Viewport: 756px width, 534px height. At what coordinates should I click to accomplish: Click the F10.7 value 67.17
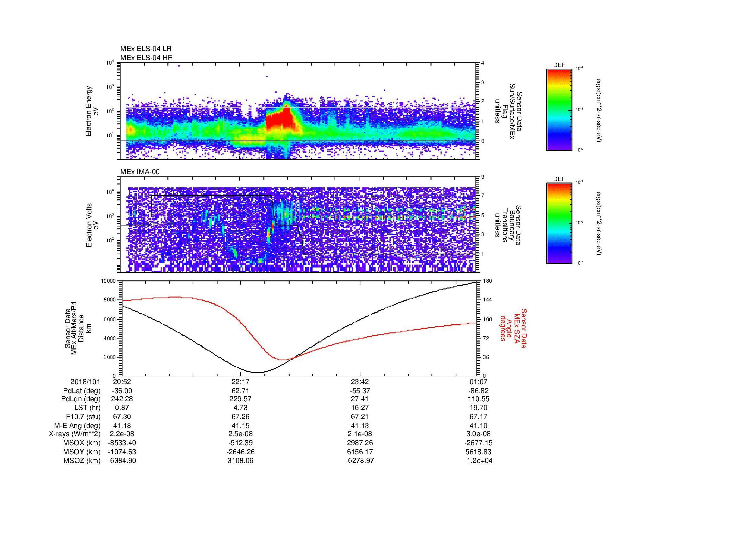pos(479,416)
